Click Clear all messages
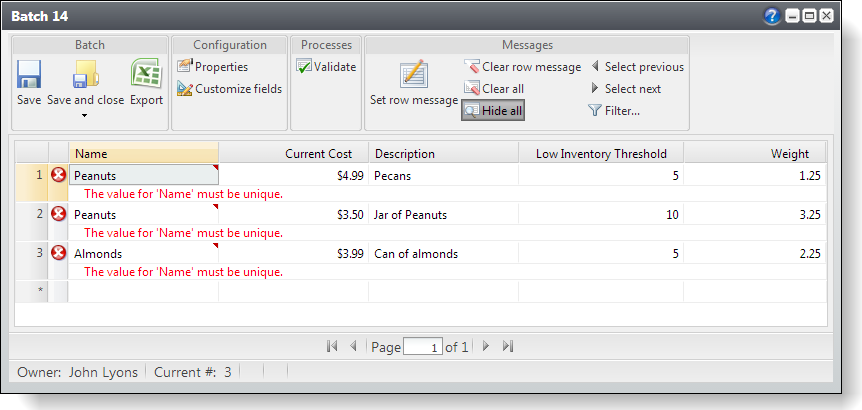This screenshot has height=410, width=862. coord(494,89)
